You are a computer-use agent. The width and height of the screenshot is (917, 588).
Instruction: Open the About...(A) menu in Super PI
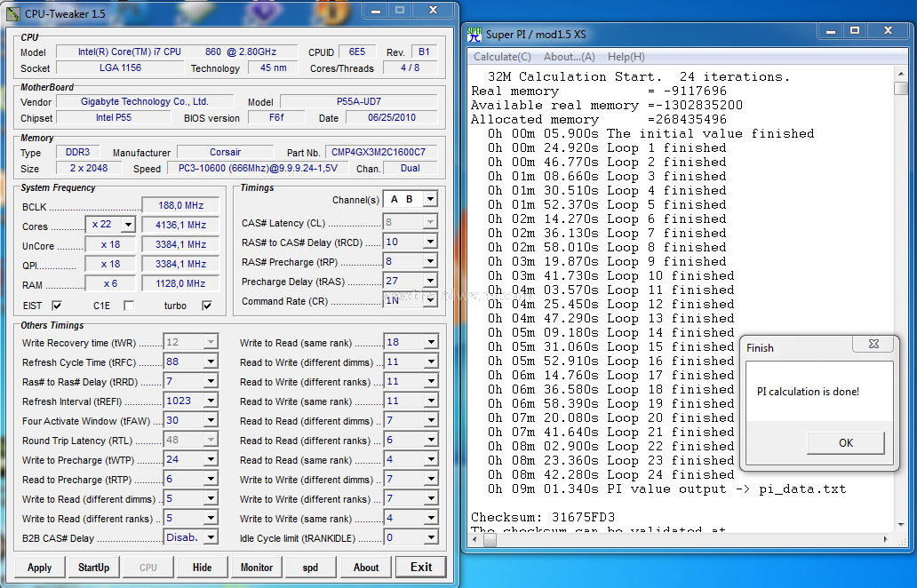569,57
